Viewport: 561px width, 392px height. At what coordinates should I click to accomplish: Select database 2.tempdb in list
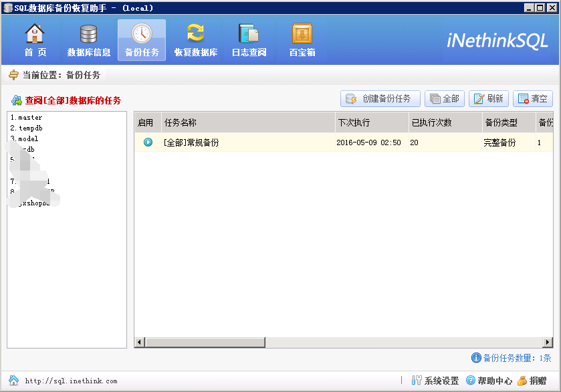coord(26,128)
